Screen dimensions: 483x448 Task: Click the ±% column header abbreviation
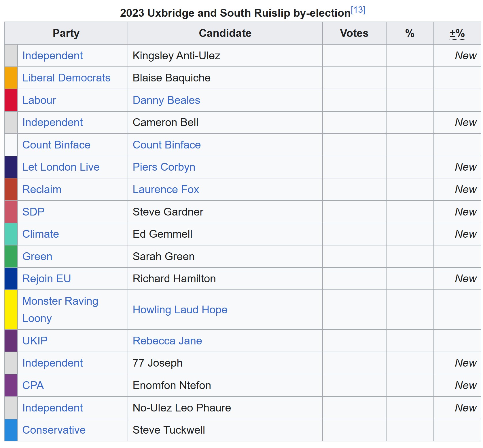pyautogui.click(x=457, y=33)
